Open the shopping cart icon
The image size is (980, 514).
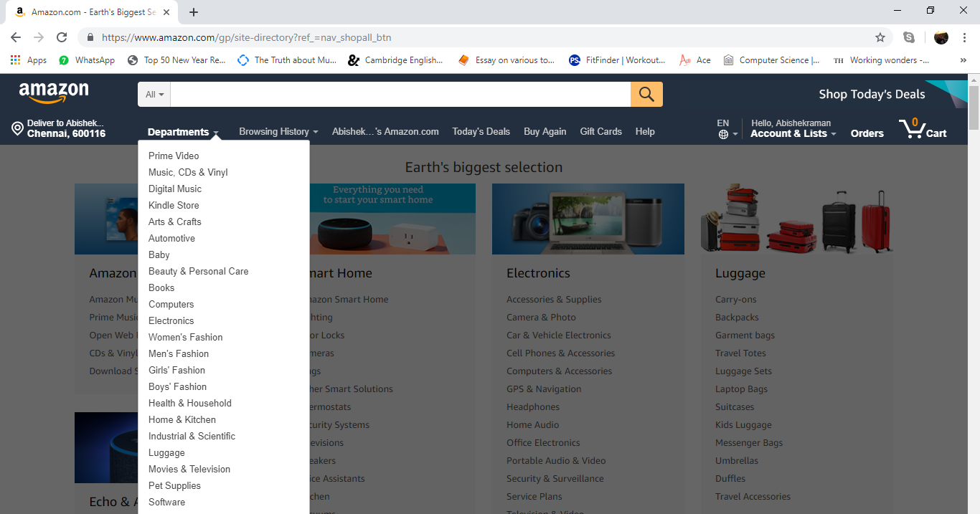pos(913,129)
